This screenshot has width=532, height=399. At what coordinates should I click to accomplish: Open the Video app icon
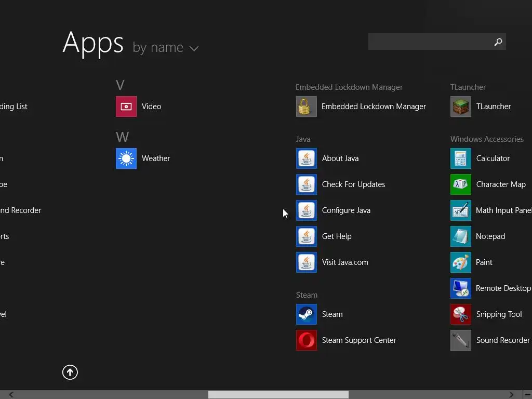(x=126, y=107)
